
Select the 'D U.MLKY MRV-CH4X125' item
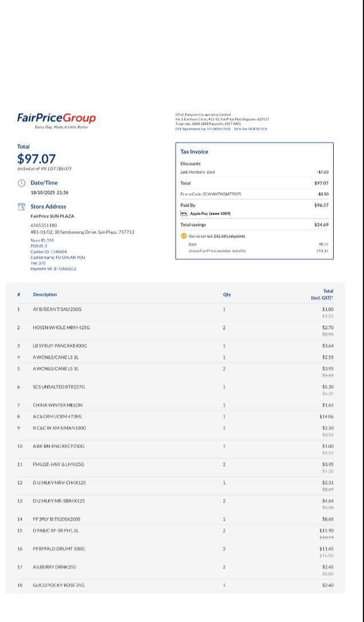pyautogui.click(x=60, y=483)
